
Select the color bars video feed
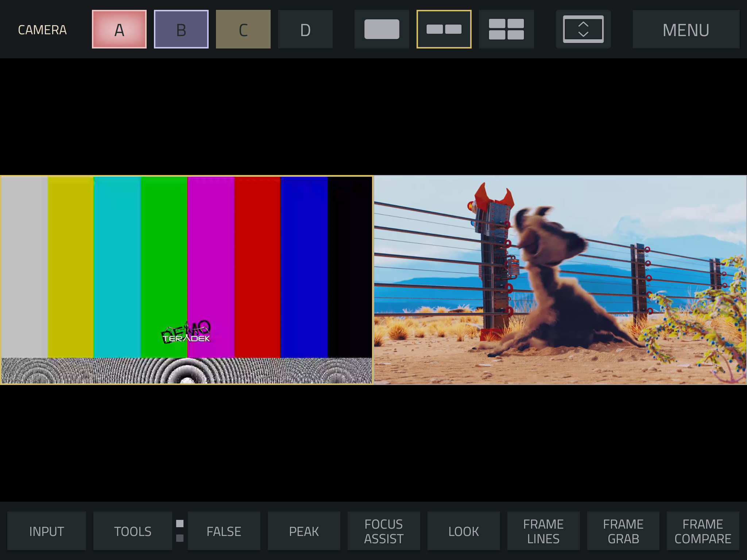pyautogui.click(x=186, y=280)
